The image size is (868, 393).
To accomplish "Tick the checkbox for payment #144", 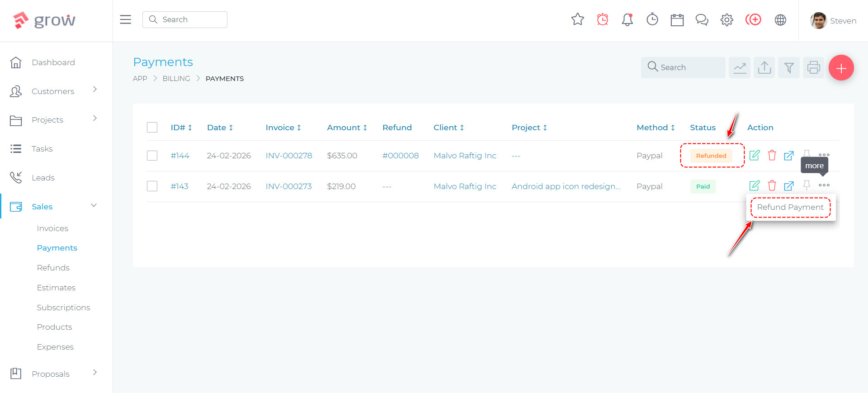I will click(152, 156).
